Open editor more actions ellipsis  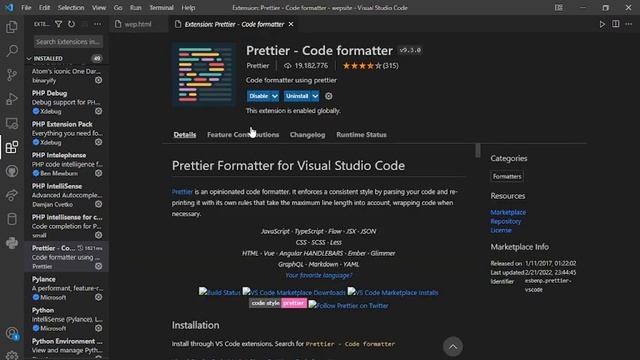[629, 24]
